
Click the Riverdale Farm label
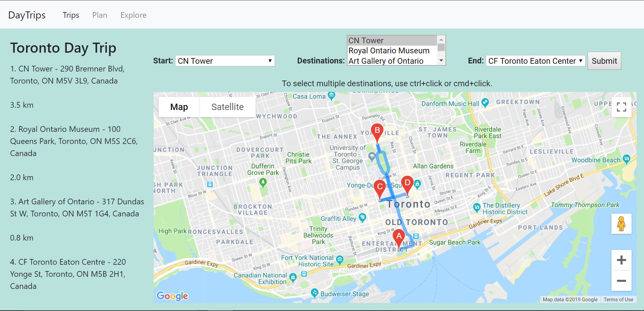pos(473,147)
